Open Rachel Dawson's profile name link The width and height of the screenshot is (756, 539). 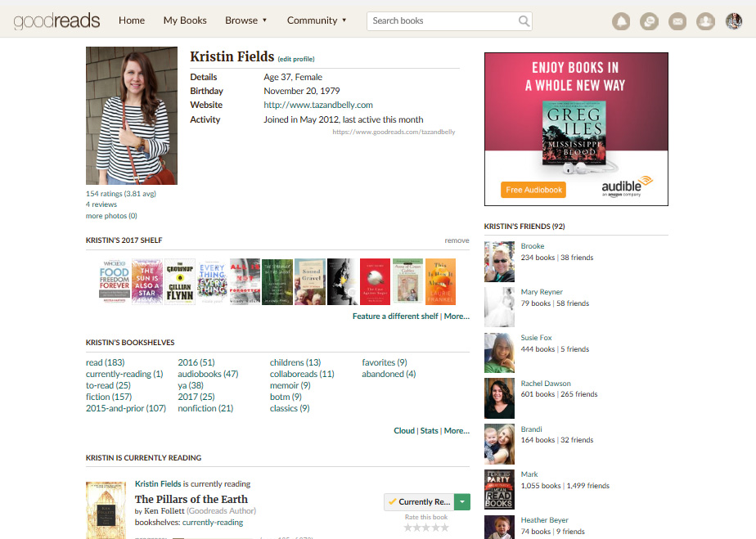coord(546,384)
